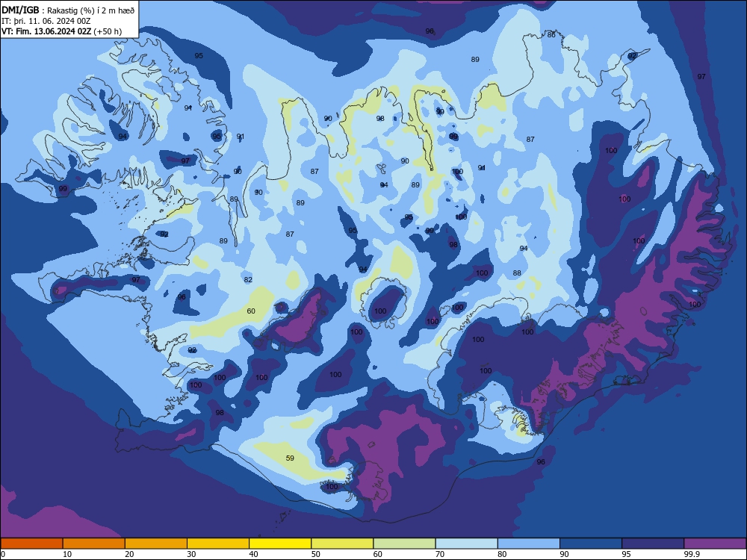
Task: Click the initial time 'IT: þri. 11. 06. 2024 00Z'
Action: click(x=46, y=21)
